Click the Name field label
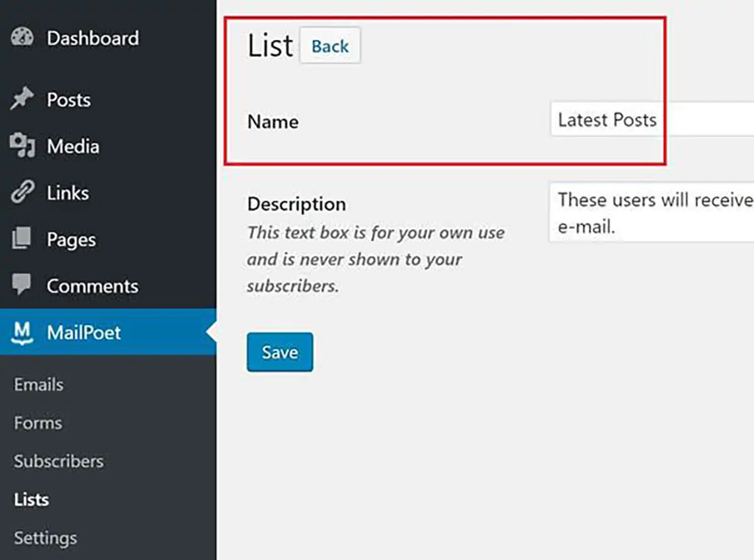The width and height of the screenshot is (754, 560). pyautogui.click(x=273, y=121)
